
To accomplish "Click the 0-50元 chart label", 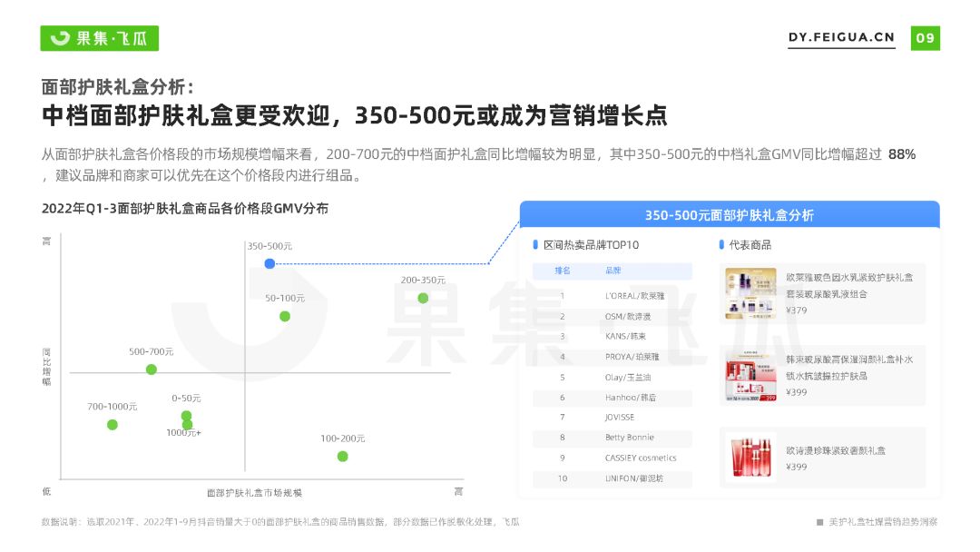I will point(186,399).
